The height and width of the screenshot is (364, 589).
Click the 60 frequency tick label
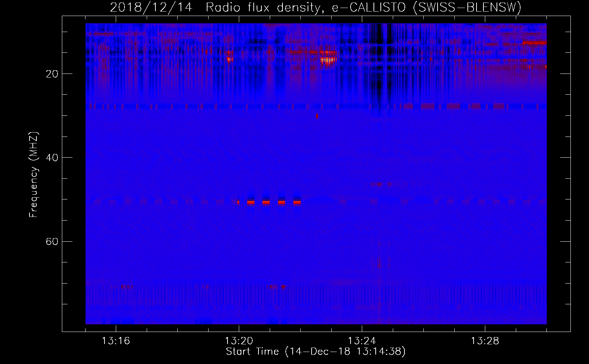52,241
